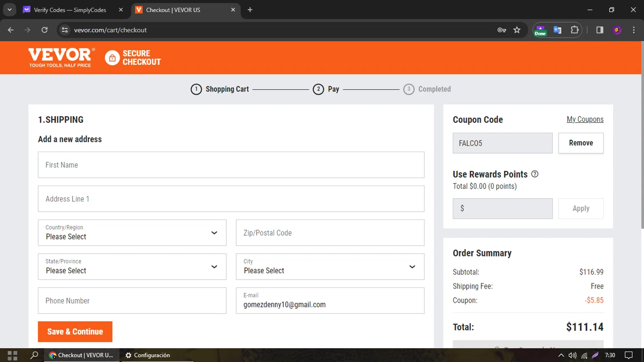Open the browser side panel icon
Screen dimensions: 644x362
coord(600,30)
